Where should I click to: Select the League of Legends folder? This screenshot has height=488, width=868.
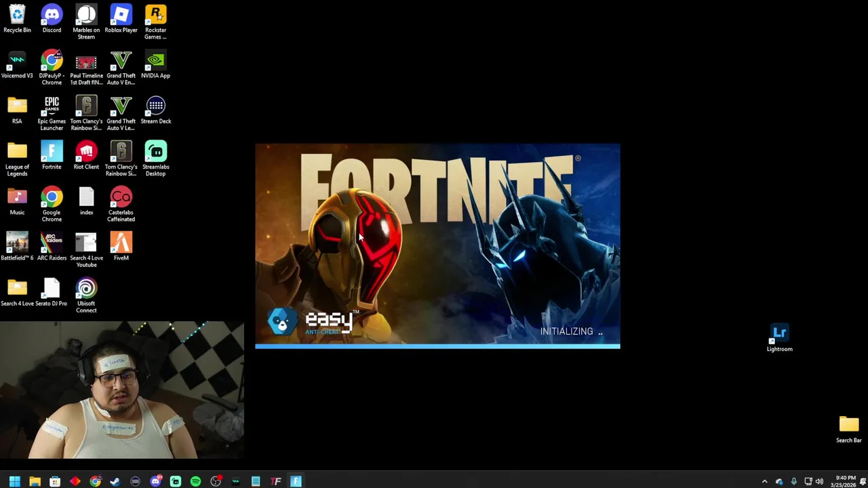pos(17,159)
